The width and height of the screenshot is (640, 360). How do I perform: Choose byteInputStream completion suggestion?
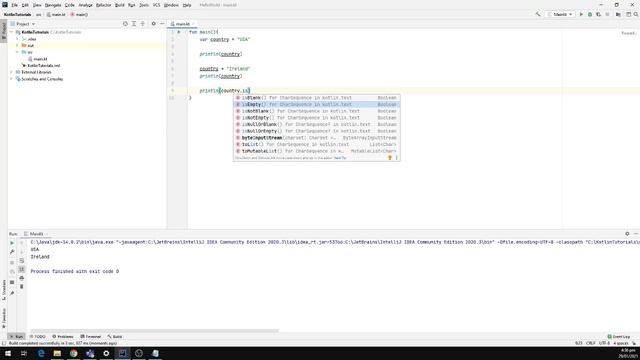point(317,138)
